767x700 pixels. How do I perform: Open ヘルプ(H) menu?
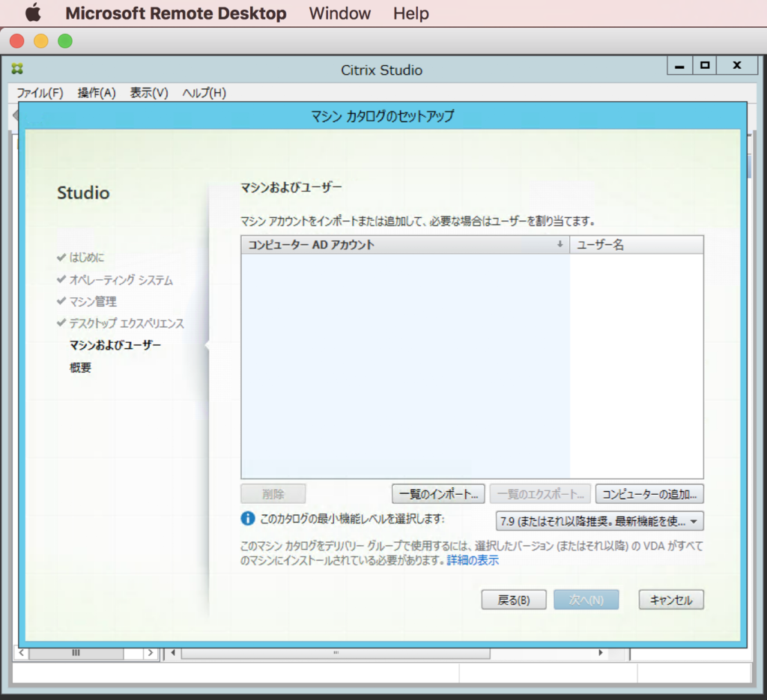(204, 93)
